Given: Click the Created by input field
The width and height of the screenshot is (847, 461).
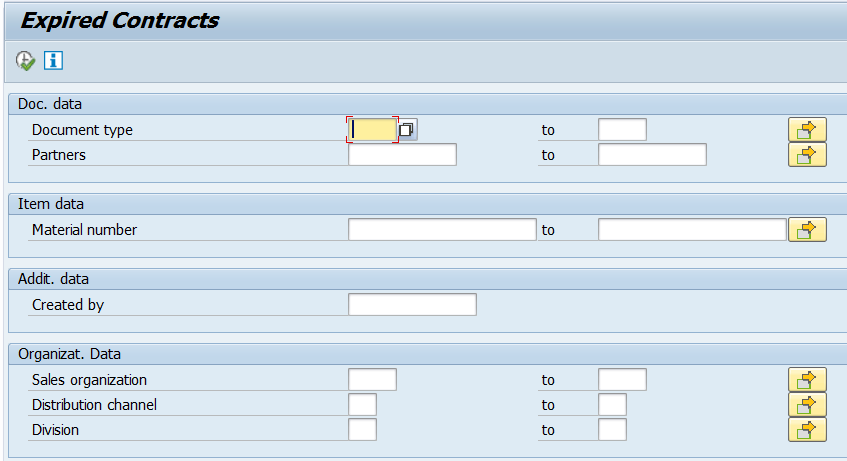Looking at the screenshot, I should coord(412,305).
